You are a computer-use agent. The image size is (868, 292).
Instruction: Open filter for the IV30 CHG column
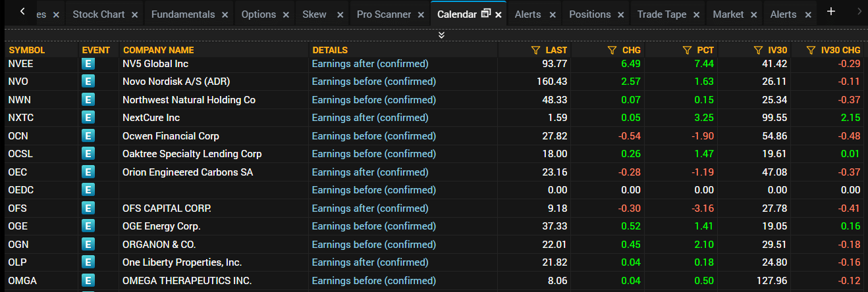(x=811, y=50)
